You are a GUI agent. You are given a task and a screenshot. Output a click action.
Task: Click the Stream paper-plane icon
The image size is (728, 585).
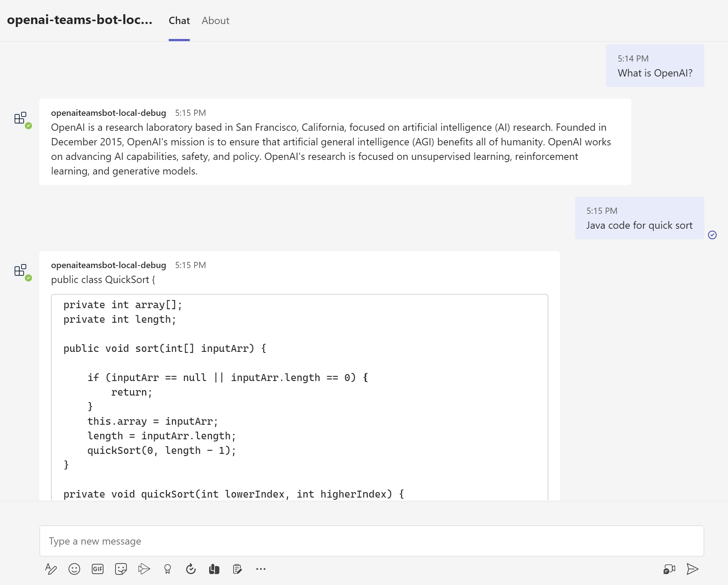144,569
